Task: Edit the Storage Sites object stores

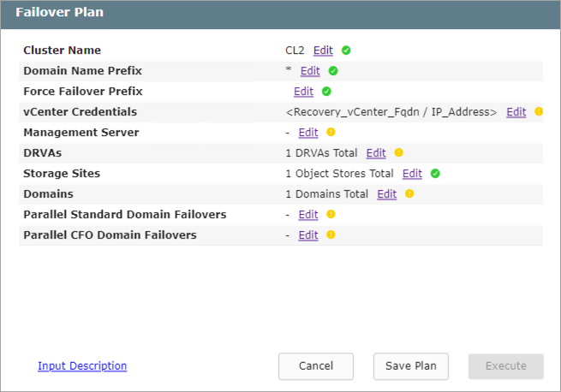Action: tap(412, 174)
